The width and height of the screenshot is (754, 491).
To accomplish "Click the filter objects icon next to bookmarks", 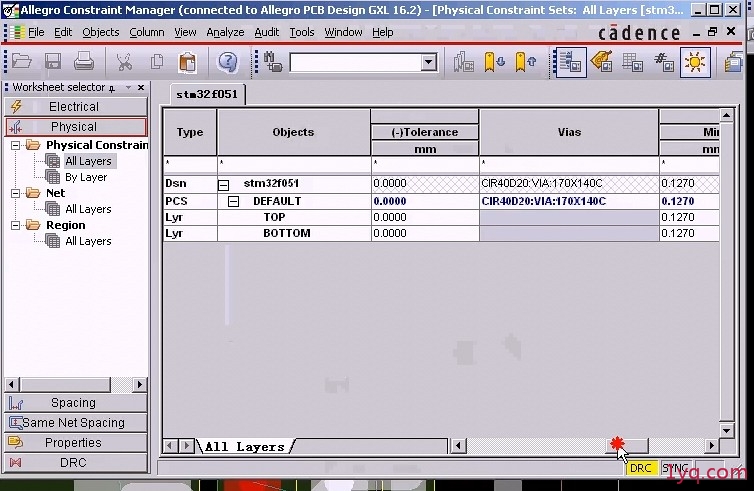I will [464, 63].
